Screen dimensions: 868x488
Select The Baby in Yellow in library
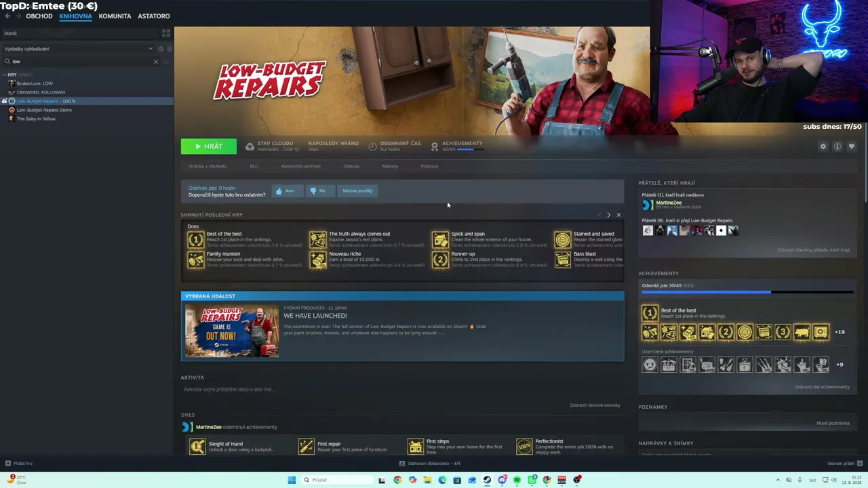36,119
